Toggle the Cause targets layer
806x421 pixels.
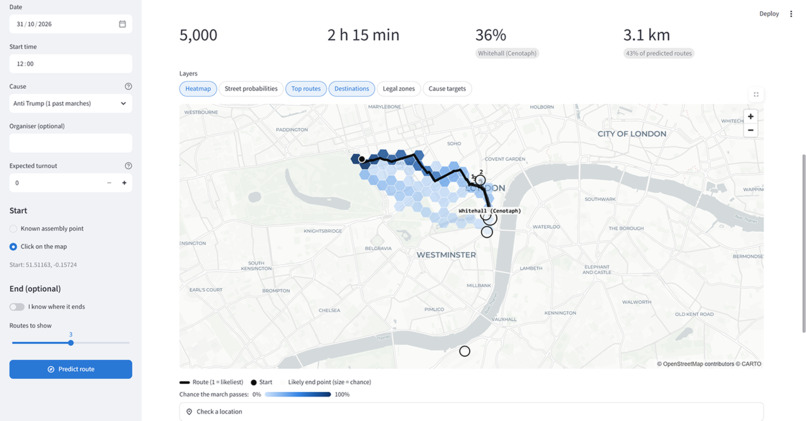[447, 89]
